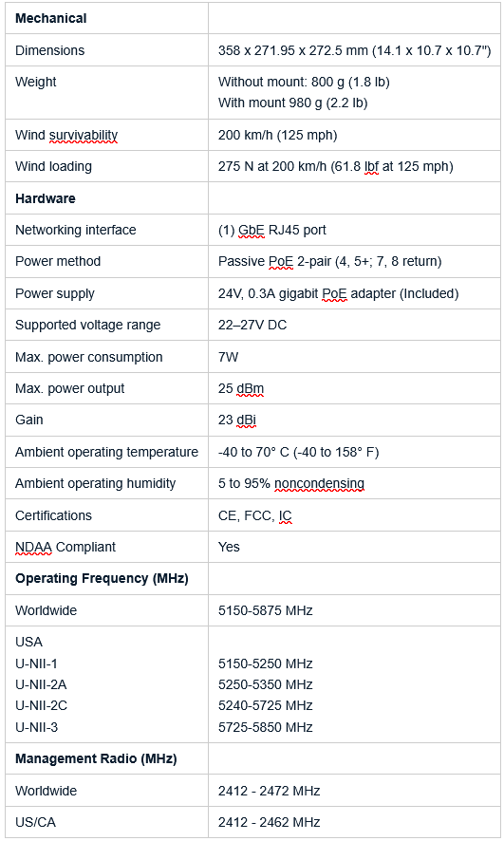The height and width of the screenshot is (841, 504).
Task: Click the misspelled word survivability
Action: point(84,135)
